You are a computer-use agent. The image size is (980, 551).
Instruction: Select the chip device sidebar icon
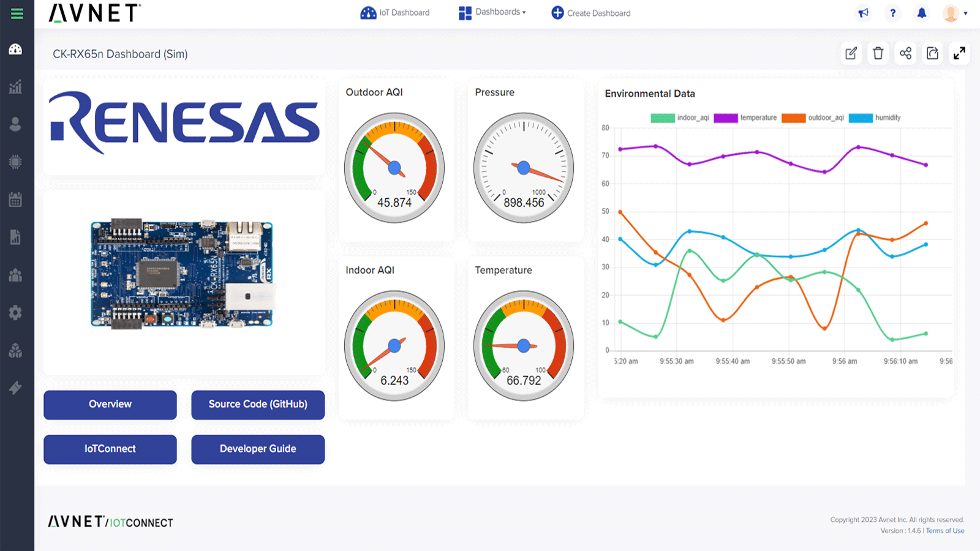(15, 162)
